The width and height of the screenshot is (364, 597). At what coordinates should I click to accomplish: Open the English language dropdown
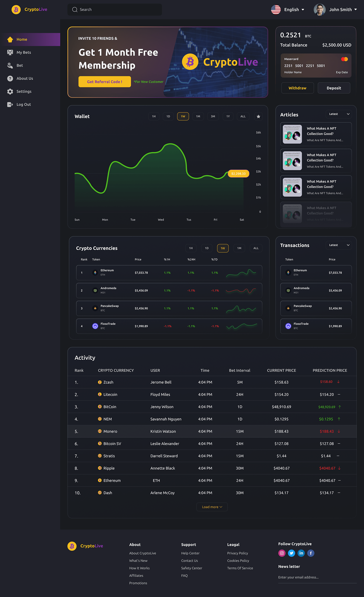tap(294, 10)
